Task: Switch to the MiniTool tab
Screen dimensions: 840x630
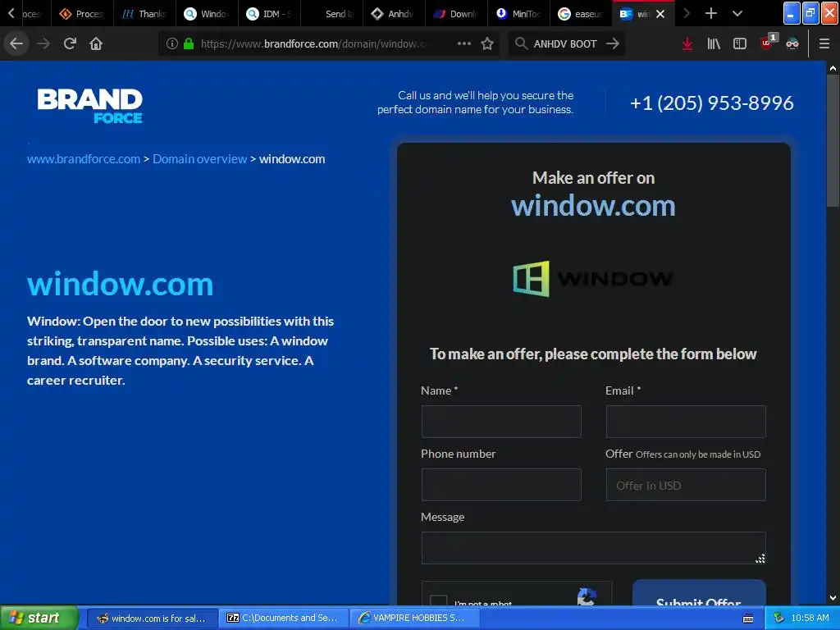Action: (x=518, y=14)
